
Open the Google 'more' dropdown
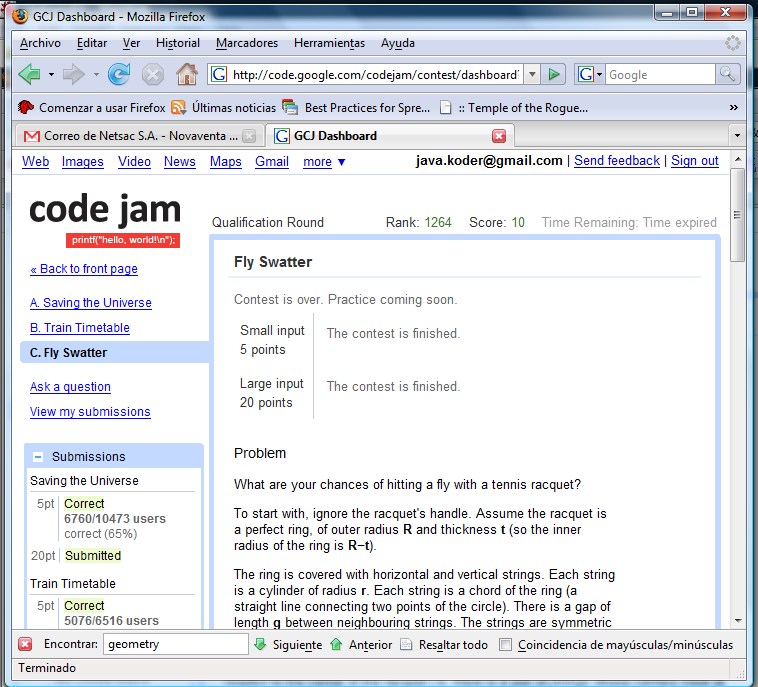click(x=324, y=162)
